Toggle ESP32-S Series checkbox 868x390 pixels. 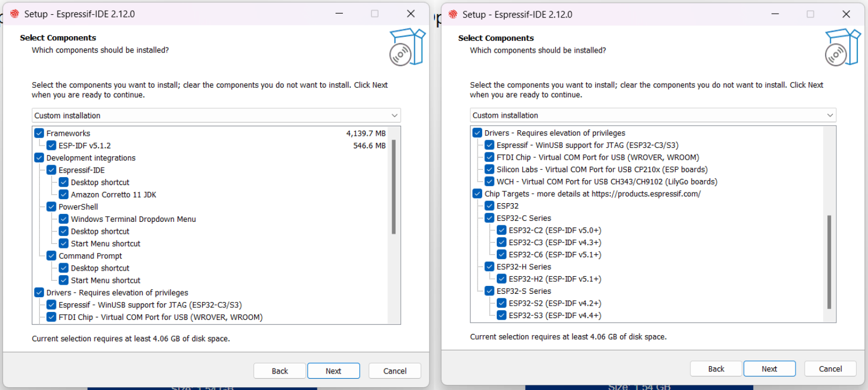[x=489, y=291]
